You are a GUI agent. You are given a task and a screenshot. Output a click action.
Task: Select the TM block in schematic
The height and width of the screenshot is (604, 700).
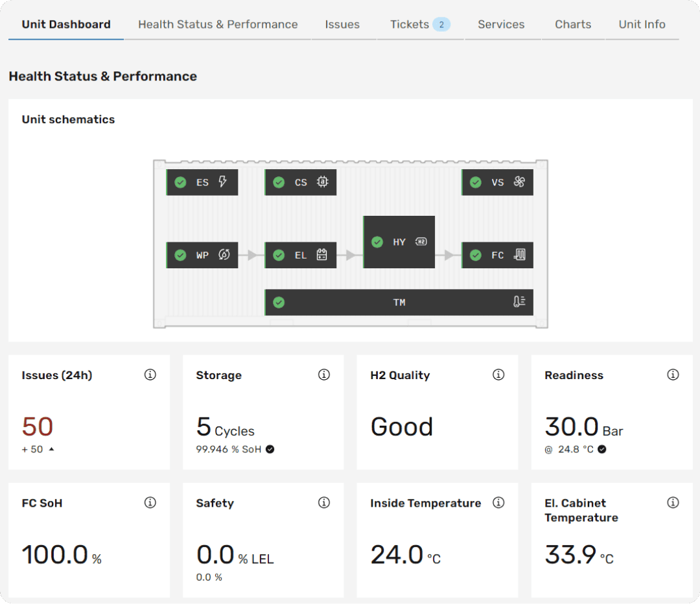pos(399,302)
